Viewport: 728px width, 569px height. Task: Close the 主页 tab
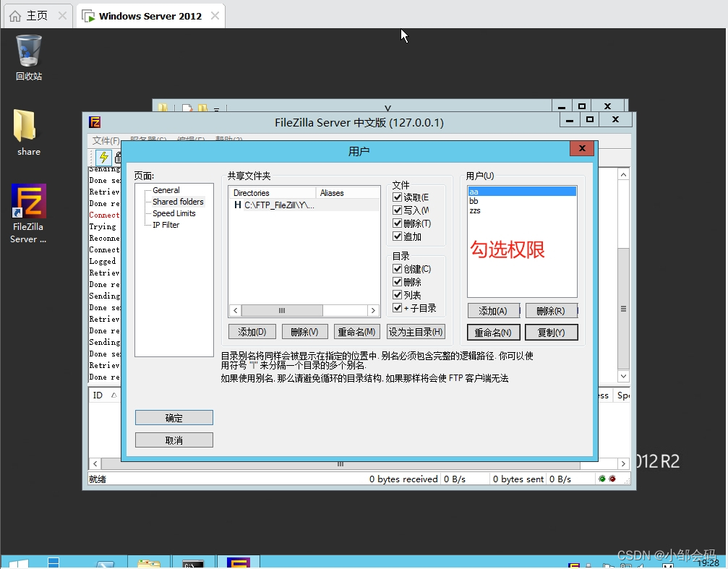coord(62,16)
